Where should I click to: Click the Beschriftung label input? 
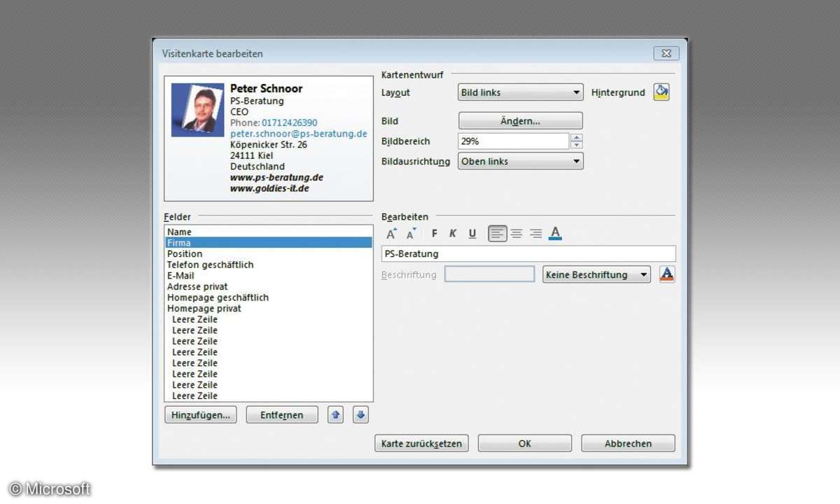coord(490,274)
